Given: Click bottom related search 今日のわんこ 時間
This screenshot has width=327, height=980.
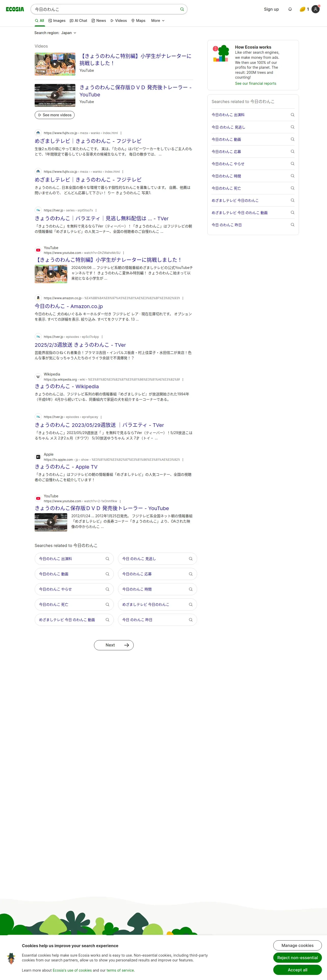Looking at the screenshot, I should 157,589.
